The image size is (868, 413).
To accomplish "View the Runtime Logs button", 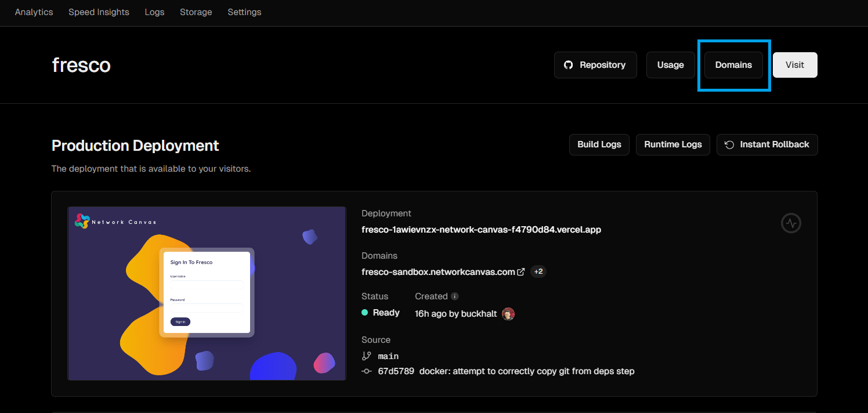I will point(673,144).
